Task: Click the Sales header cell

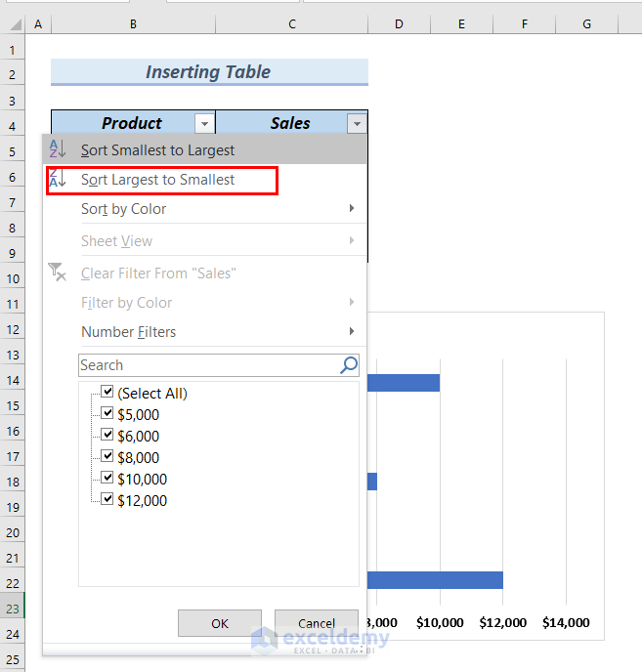Action: pyautogui.click(x=290, y=123)
